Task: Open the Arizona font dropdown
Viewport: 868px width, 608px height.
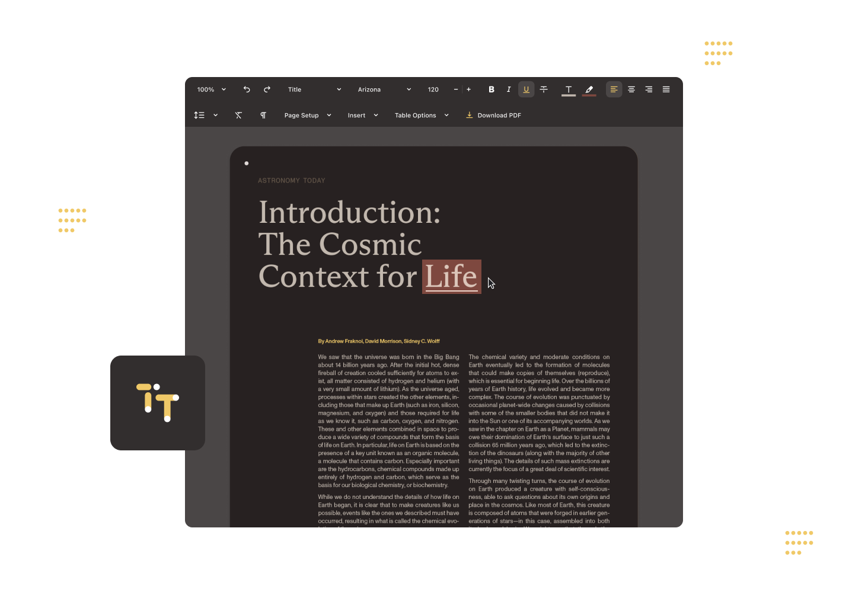Action: click(384, 89)
